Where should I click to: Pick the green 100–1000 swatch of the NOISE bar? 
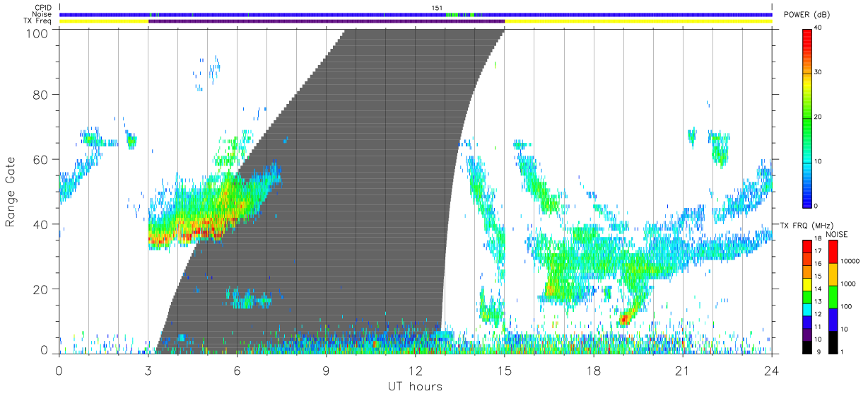pyautogui.click(x=833, y=296)
